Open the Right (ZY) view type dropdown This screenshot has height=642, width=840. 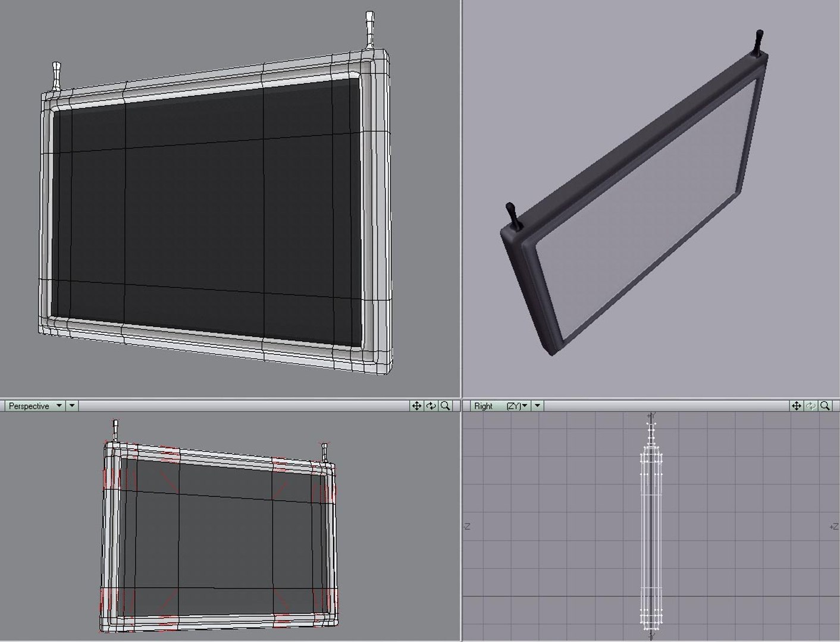[500, 406]
